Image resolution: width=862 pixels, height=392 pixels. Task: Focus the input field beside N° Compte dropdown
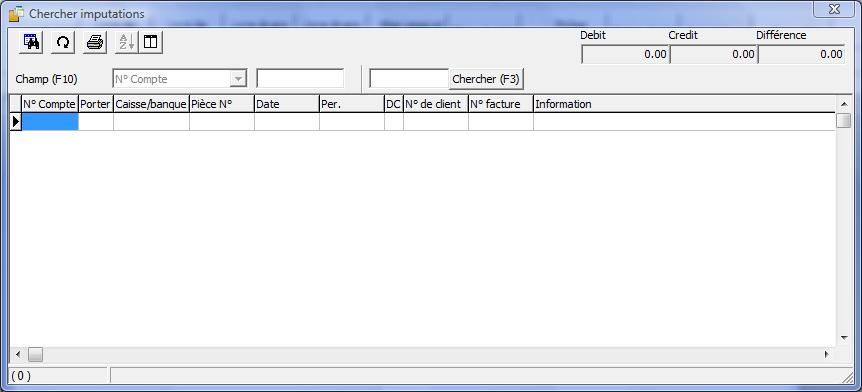click(300, 79)
